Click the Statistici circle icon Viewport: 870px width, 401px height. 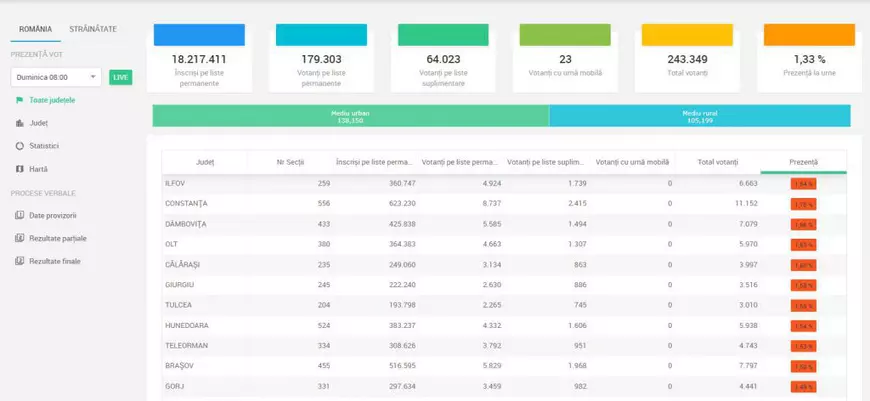pos(19,146)
